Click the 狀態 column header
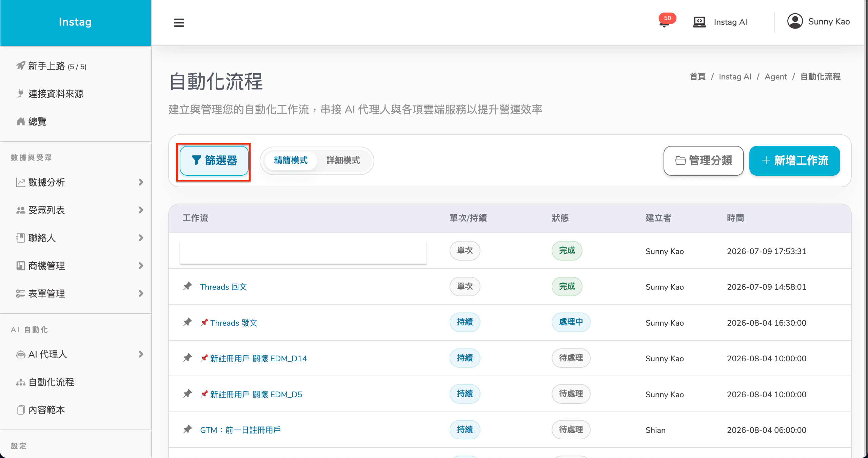Viewport: 868px width, 458px height. 560,218
